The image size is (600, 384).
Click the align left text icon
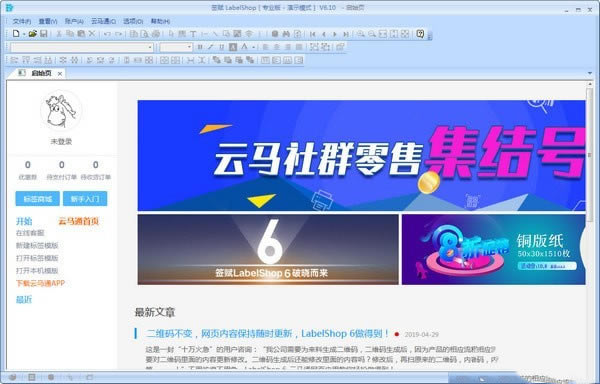click(x=265, y=47)
